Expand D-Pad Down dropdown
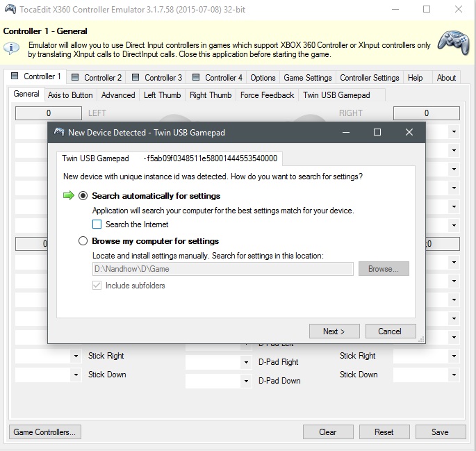The height and width of the screenshot is (451, 476). coord(246,382)
